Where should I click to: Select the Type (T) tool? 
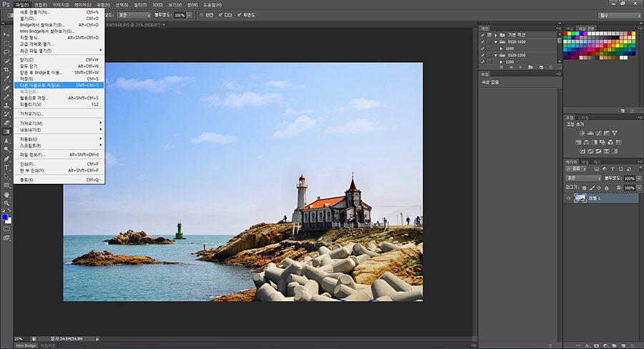click(x=6, y=167)
